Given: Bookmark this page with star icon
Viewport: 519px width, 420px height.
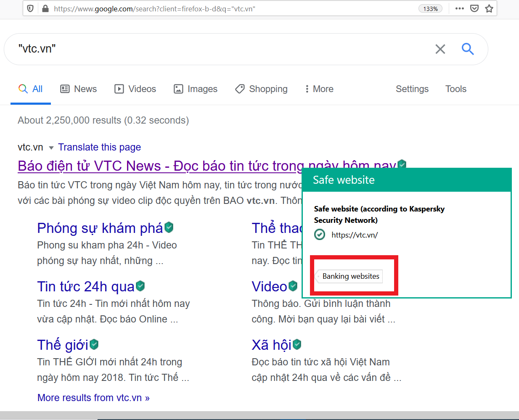Looking at the screenshot, I should [489, 8].
